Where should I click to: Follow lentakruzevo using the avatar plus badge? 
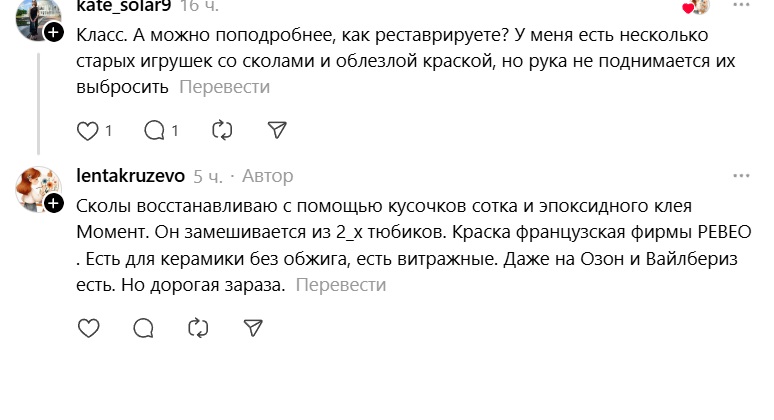[54, 203]
